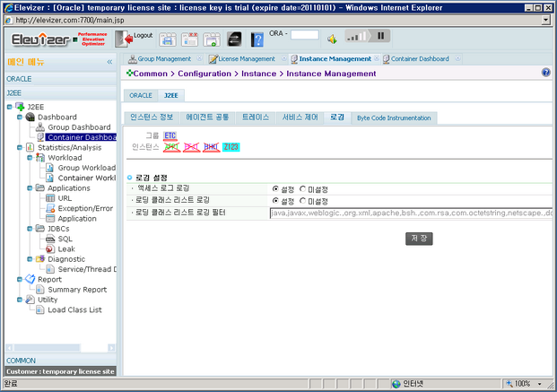Select 미설정 for 액세스 로그 로깅
Screen dimensions: 557x392
tap(302, 189)
